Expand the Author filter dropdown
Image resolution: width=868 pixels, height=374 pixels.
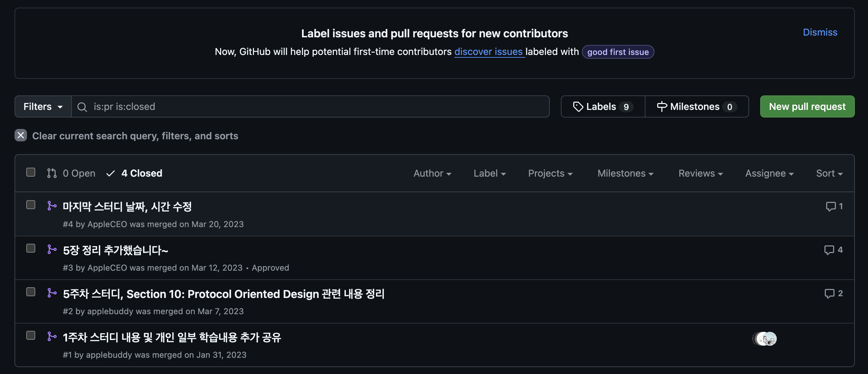pos(432,174)
